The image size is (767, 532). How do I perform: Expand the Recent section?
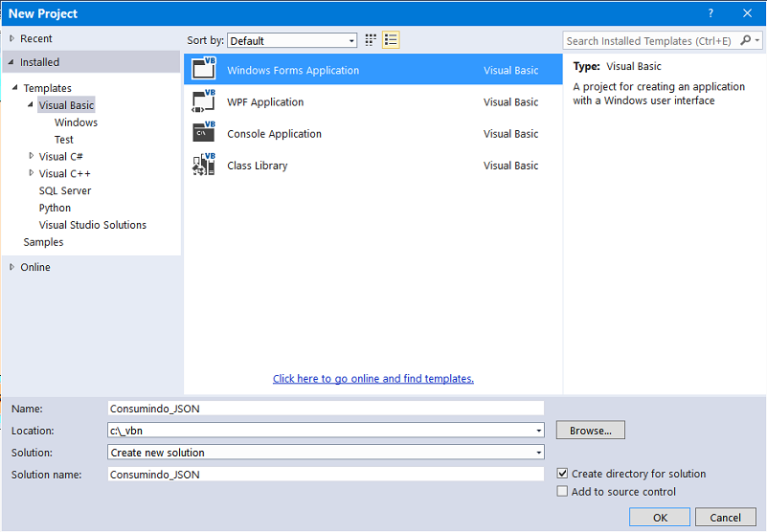(12, 38)
